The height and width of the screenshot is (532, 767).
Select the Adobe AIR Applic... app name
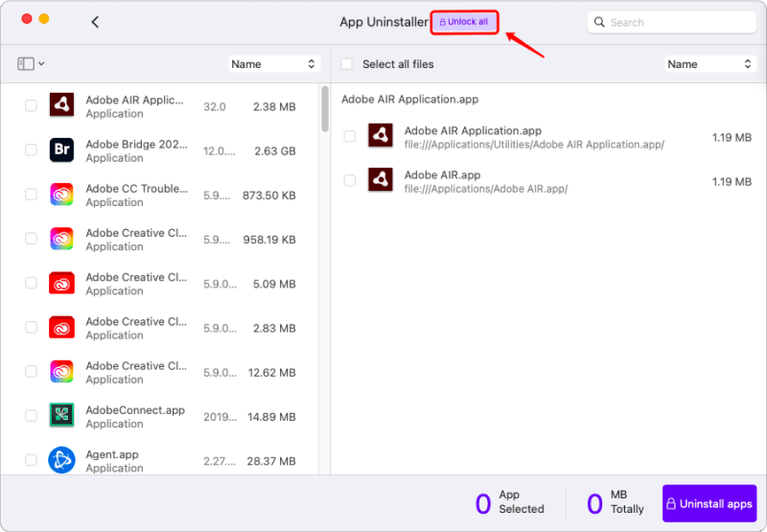[x=134, y=100]
